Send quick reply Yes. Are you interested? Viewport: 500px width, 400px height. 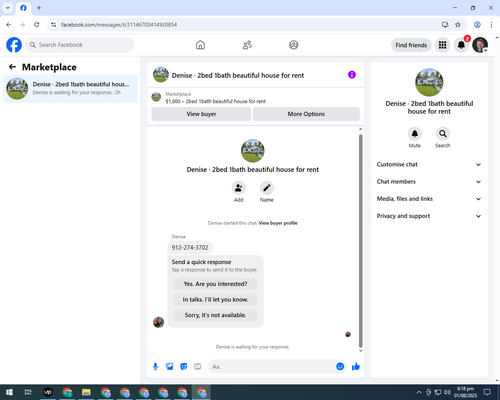[x=215, y=284]
